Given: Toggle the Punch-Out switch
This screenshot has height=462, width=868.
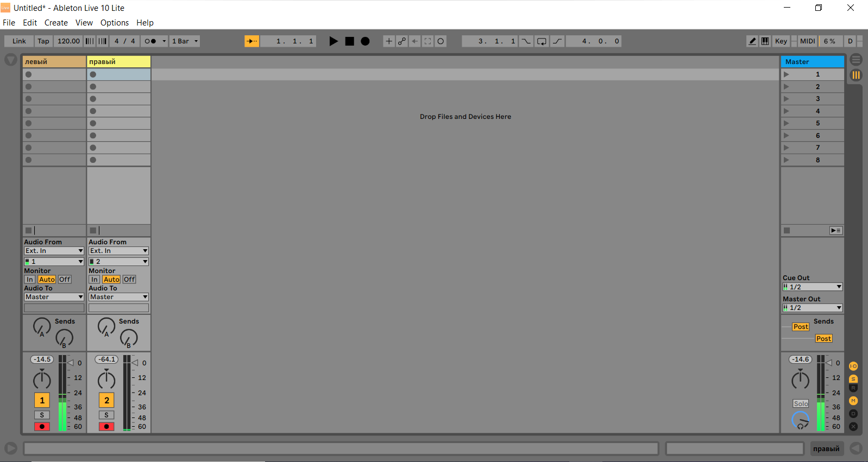Looking at the screenshot, I should coord(558,41).
